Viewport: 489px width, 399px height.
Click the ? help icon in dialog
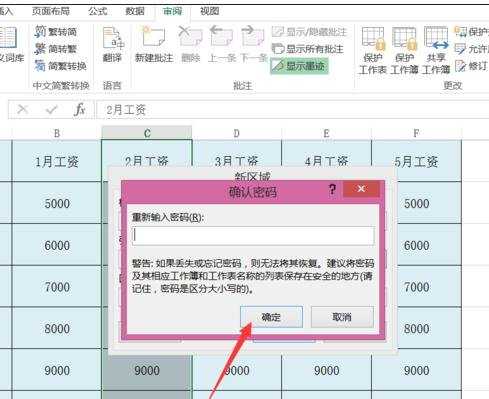[x=332, y=190]
